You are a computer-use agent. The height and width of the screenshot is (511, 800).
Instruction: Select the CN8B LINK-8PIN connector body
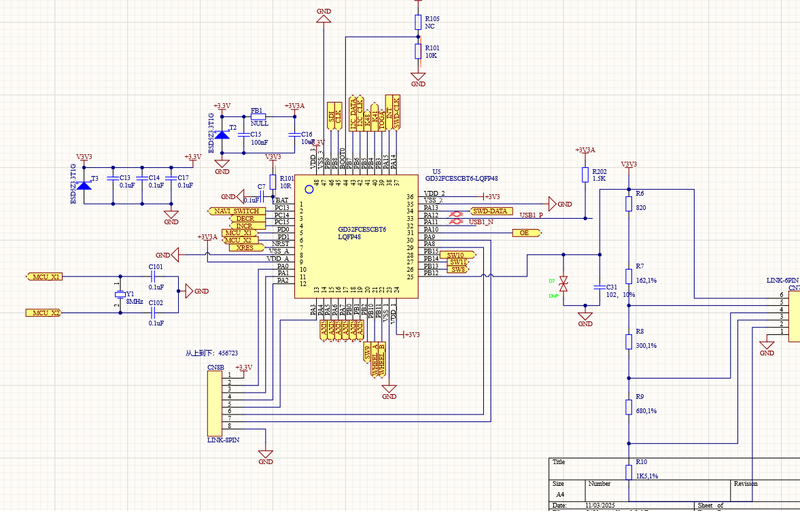(215, 403)
